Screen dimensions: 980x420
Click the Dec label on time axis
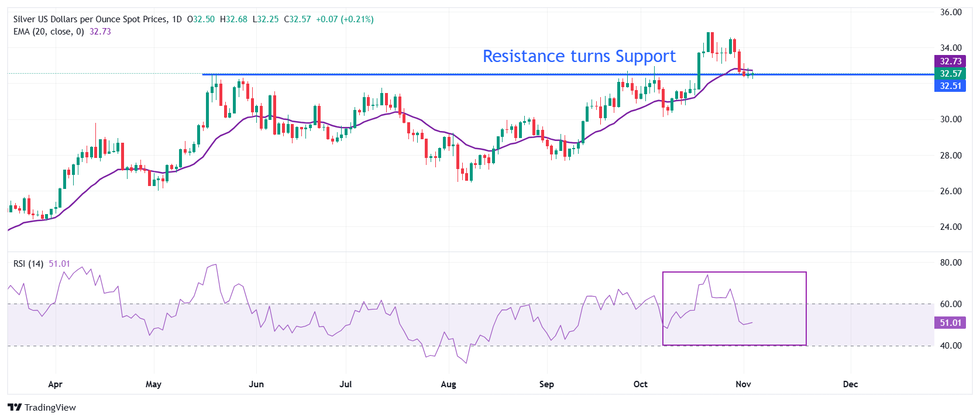tap(850, 384)
